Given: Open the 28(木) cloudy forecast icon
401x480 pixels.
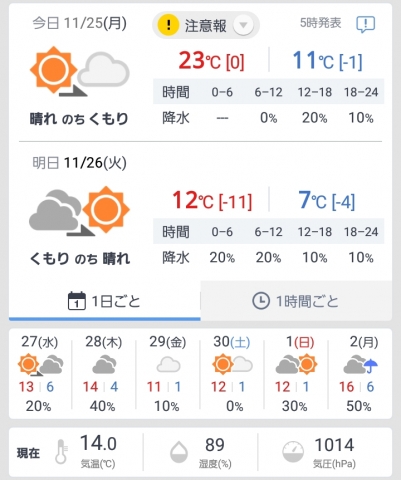Looking at the screenshot, I should (x=104, y=365).
